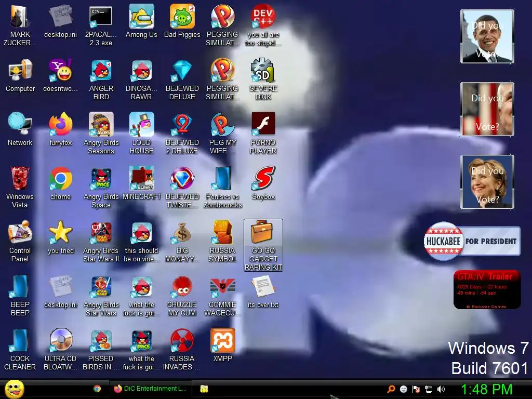Click the McCain 'Did you Vote?' gadget
Viewport: 532px width, 399px height.
coord(487,109)
